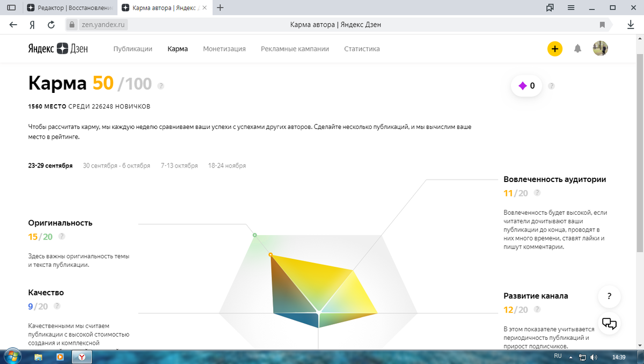This screenshot has height=364, width=644.
Task: Click the volume icon in system tray
Action: [593, 357]
